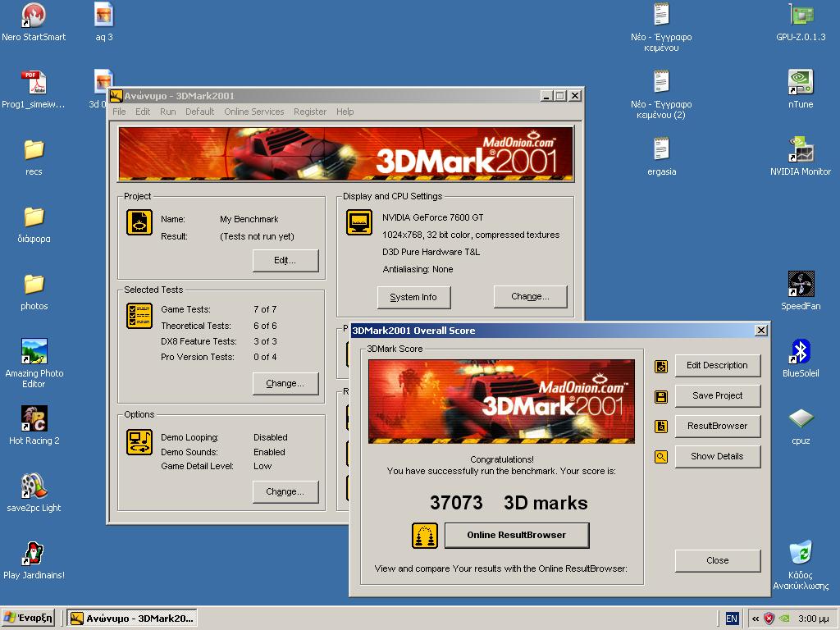Viewport: 840px width, 630px height.
Task: Click the Close button in score dialog
Action: click(x=717, y=560)
